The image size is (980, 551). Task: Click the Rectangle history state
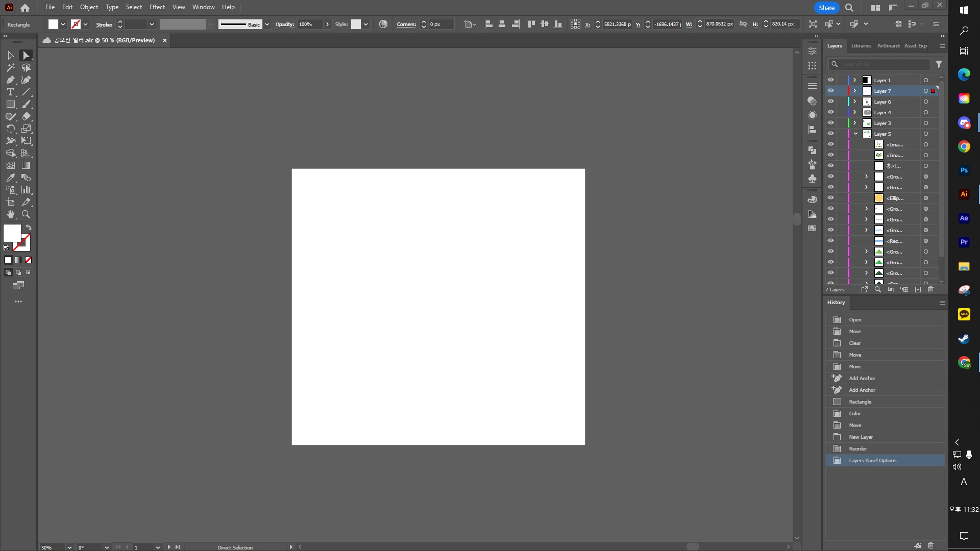tap(860, 402)
